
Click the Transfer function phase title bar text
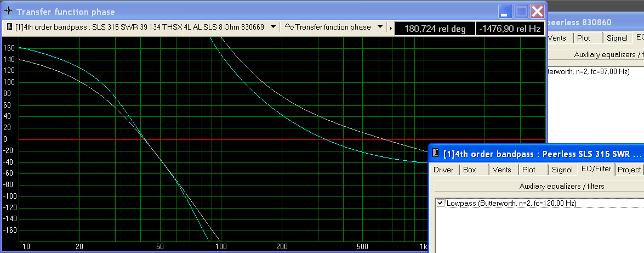[x=66, y=12]
